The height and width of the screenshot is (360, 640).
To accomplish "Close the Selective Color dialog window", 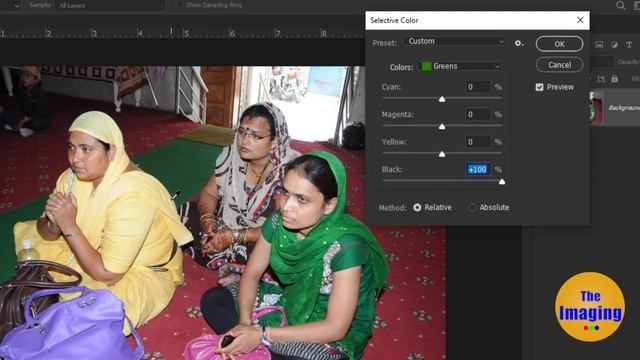I will pos(580,20).
